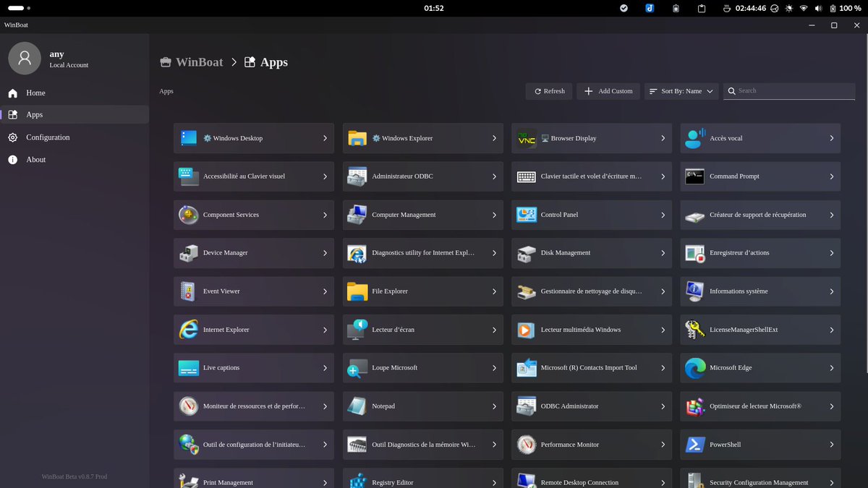
Task: Open the File Explorer folder icon
Action: (357, 291)
